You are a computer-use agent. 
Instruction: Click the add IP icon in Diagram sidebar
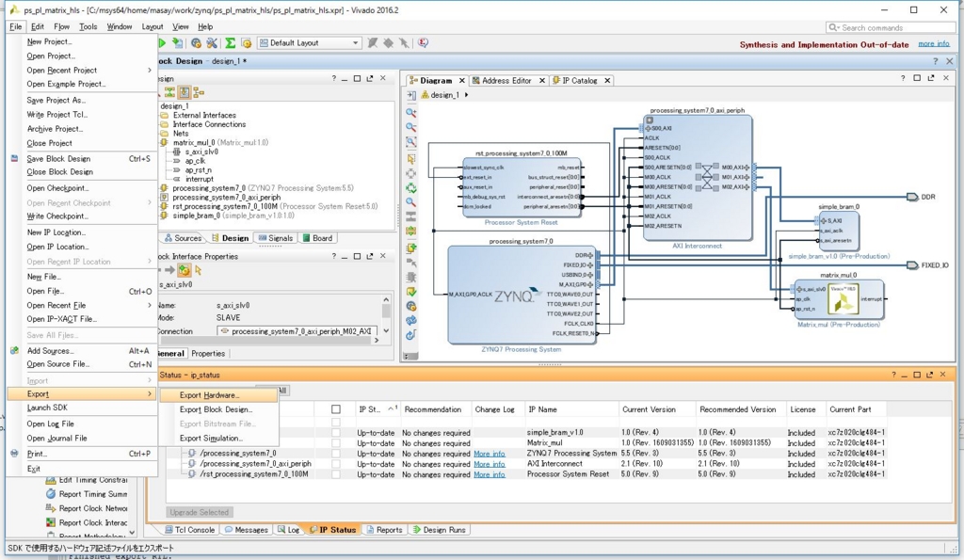click(411, 248)
